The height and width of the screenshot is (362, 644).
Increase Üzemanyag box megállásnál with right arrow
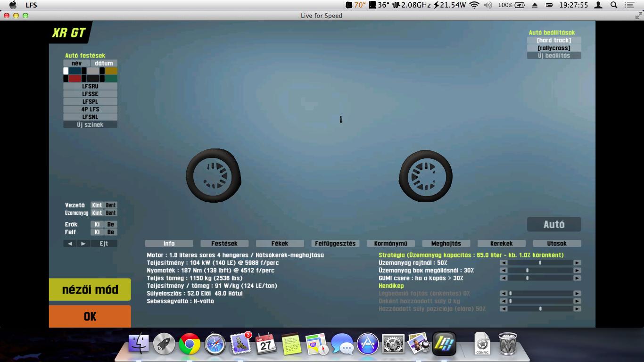click(577, 271)
